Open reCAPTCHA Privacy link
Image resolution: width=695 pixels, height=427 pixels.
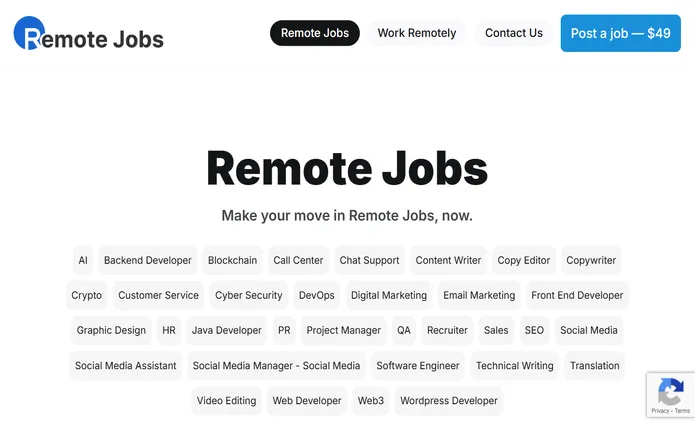pos(660,411)
